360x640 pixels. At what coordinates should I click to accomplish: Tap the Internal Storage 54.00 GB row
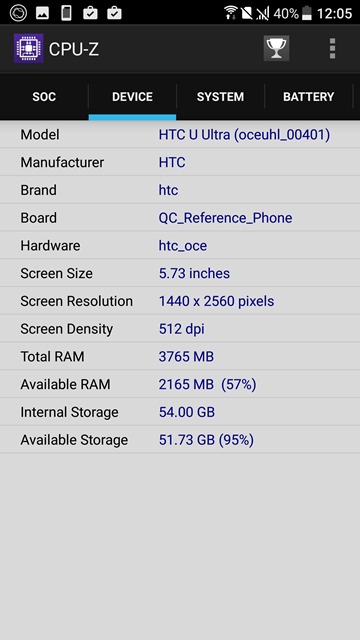pyautogui.click(x=180, y=412)
